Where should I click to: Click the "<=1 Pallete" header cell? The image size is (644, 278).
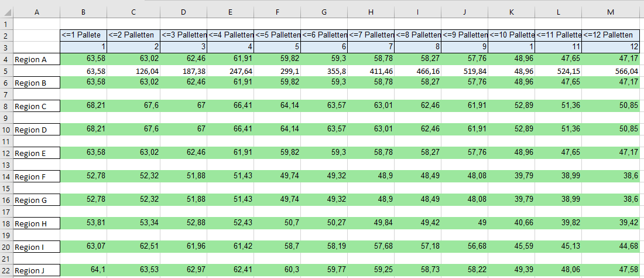pos(83,35)
